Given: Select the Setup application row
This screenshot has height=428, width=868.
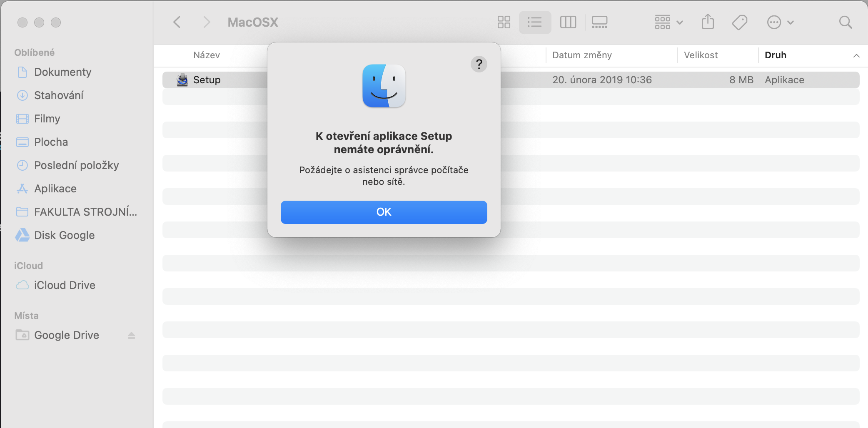Looking at the screenshot, I should (207, 80).
